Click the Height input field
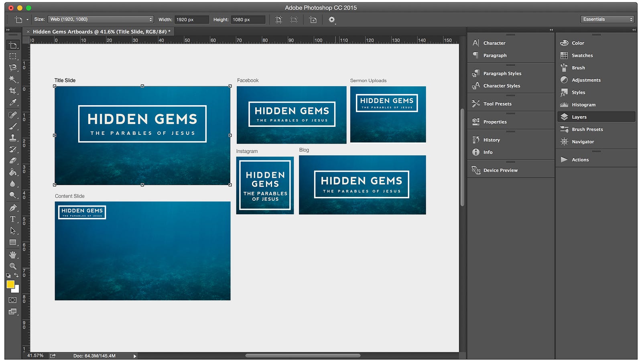Screen dimensions: 642x364 pyautogui.click(x=248, y=19)
